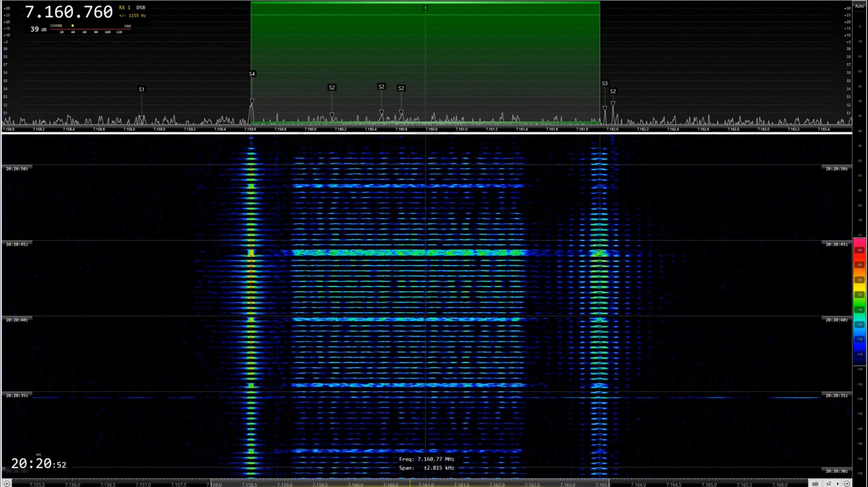Click the S1 peak marker label

(x=142, y=89)
